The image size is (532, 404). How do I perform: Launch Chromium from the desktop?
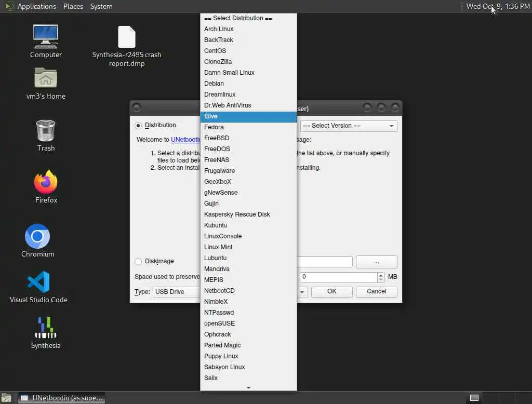tap(37, 240)
